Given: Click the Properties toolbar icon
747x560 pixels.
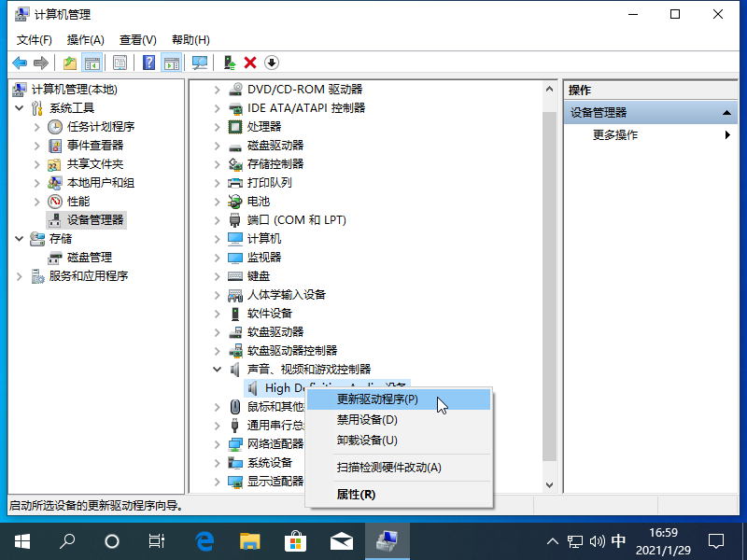Looking at the screenshot, I should pos(118,62).
